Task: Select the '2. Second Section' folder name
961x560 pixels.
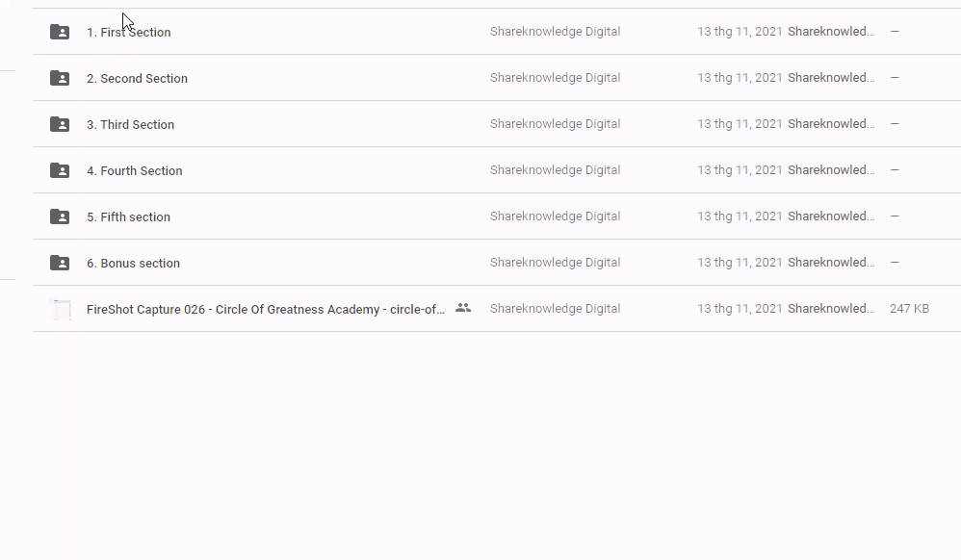Action: (x=138, y=79)
